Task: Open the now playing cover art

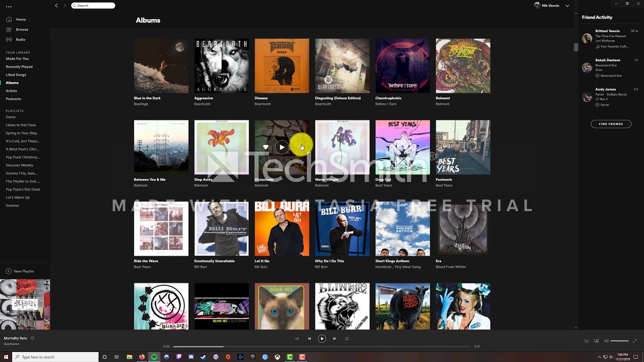Action: pyautogui.click(x=25, y=305)
